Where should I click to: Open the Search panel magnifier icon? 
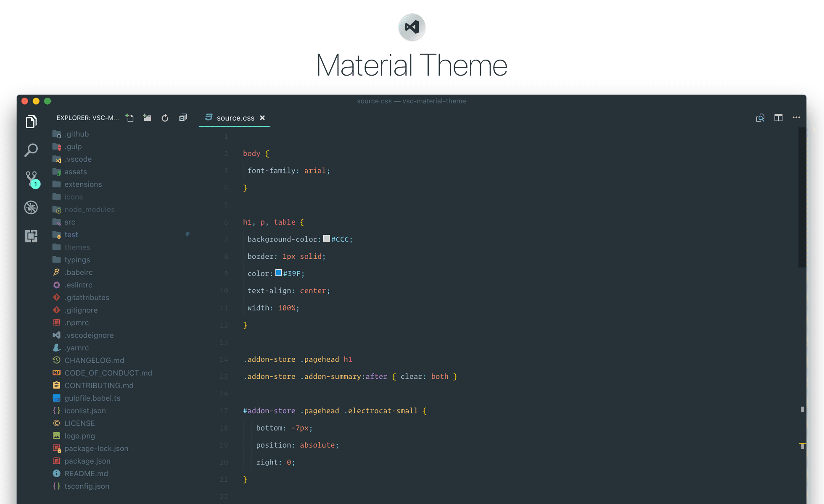(x=31, y=150)
